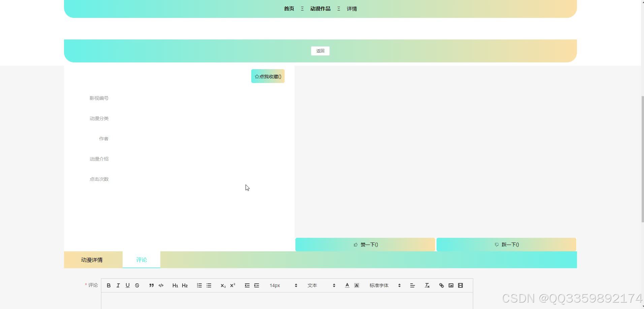Apply superscript formatting
The height and width of the screenshot is (309, 644).
coord(233,285)
